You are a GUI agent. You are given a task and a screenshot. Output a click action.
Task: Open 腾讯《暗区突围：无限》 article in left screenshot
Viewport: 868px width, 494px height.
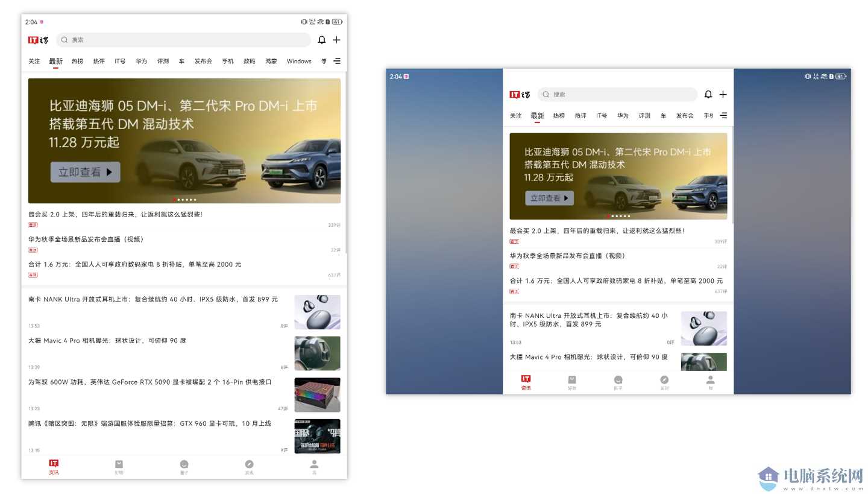pos(149,423)
